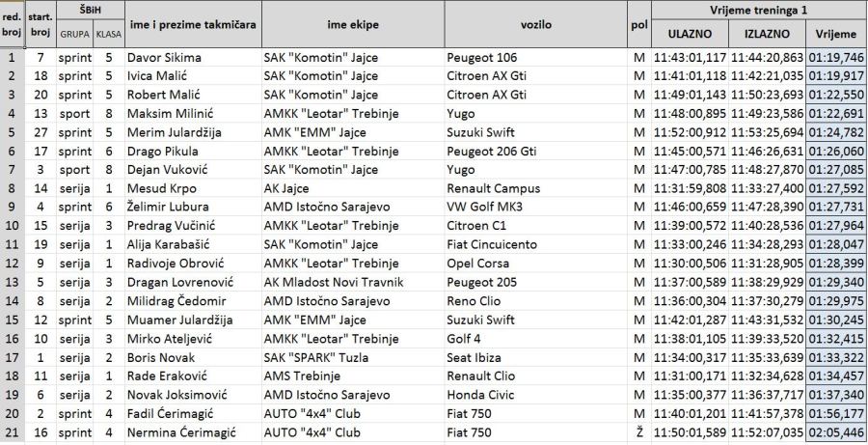The height and width of the screenshot is (445, 868).
Task: Select the "IZLAZNO" column header
Action: [x=767, y=34]
